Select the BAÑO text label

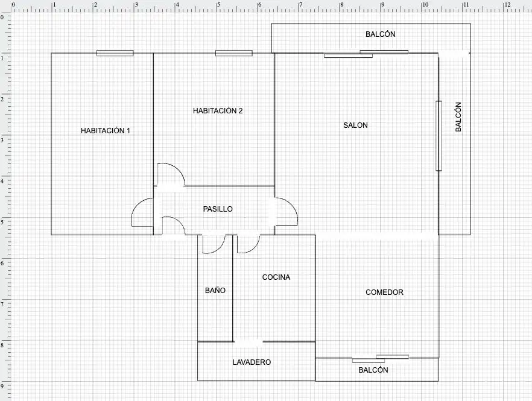(215, 290)
